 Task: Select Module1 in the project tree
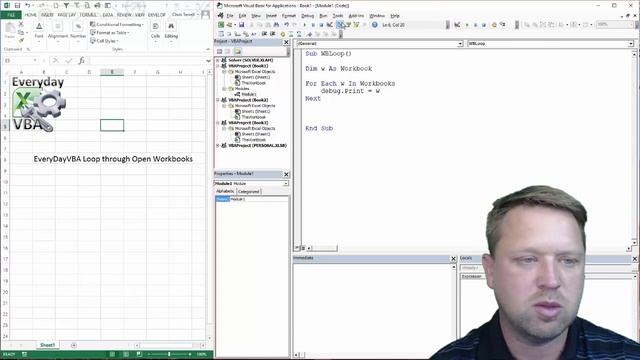tap(248, 94)
